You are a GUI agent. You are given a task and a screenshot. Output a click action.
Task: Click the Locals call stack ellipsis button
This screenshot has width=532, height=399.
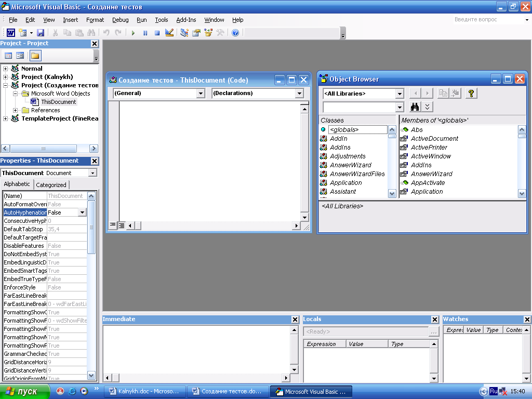(434, 331)
